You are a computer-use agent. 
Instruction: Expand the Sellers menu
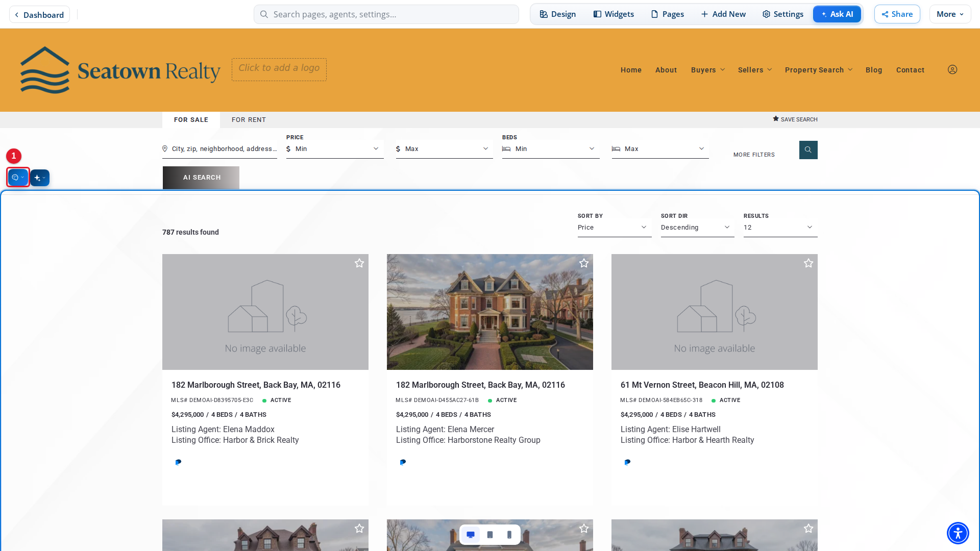[x=754, y=70]
